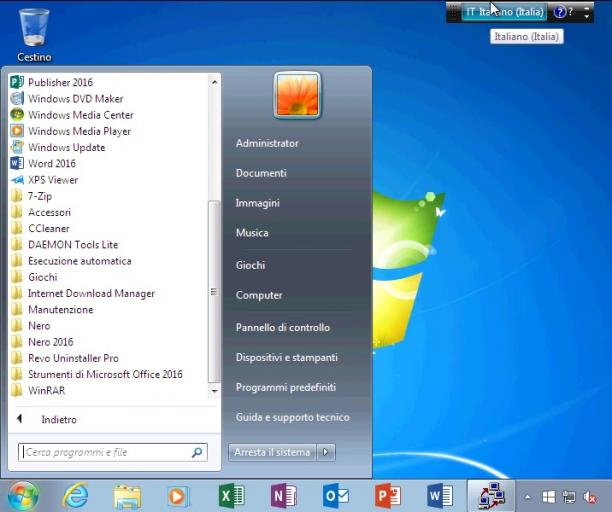
Task: Show hidden tray icons arrow
Action: (528, 497)
